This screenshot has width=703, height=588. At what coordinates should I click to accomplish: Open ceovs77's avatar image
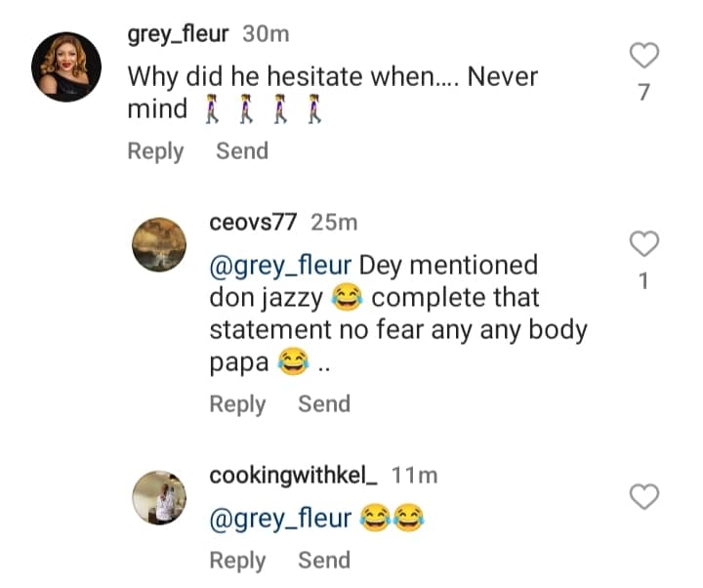(x=157, y=243)
